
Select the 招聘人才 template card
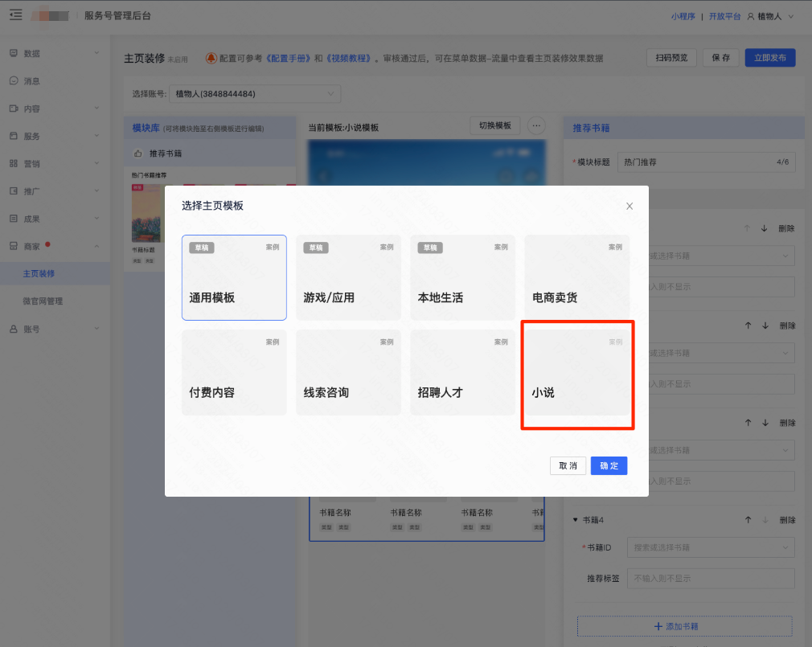click(462, 374)
